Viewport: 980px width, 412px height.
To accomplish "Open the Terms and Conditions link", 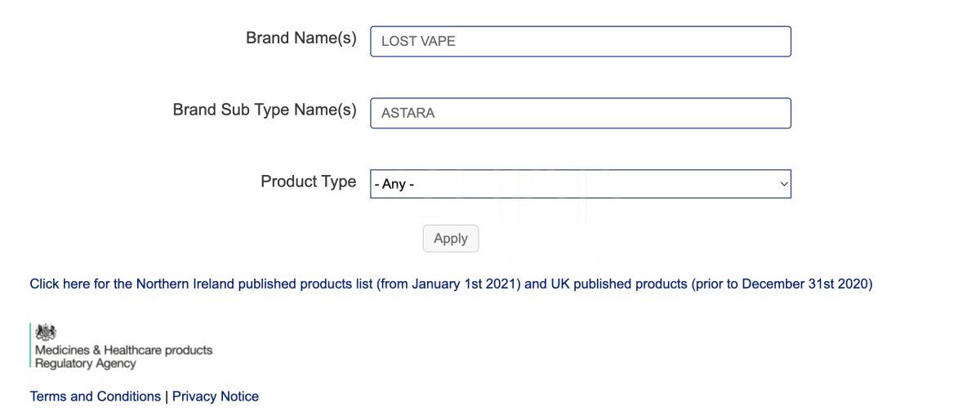I will click(96, 396).
